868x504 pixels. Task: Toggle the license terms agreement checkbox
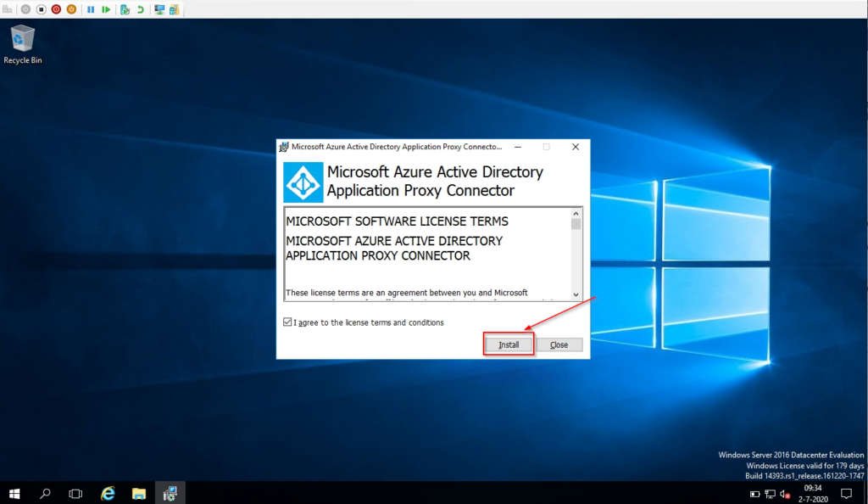(287, 322)
